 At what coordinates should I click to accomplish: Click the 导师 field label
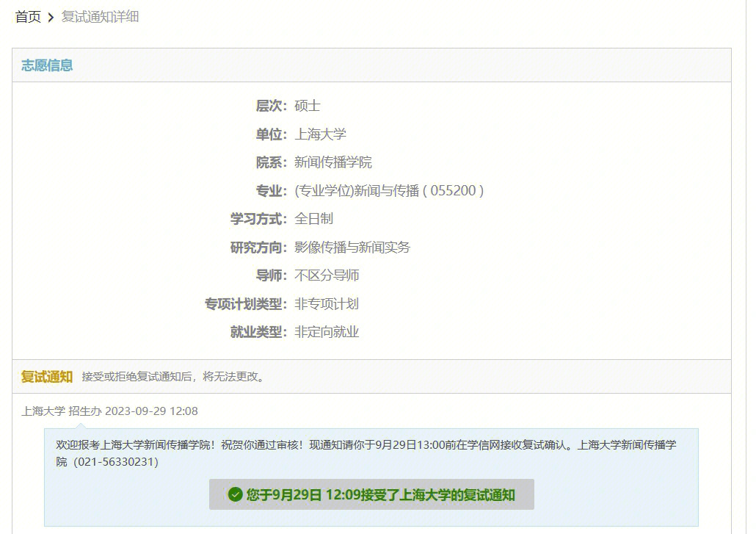pos(272,275)
